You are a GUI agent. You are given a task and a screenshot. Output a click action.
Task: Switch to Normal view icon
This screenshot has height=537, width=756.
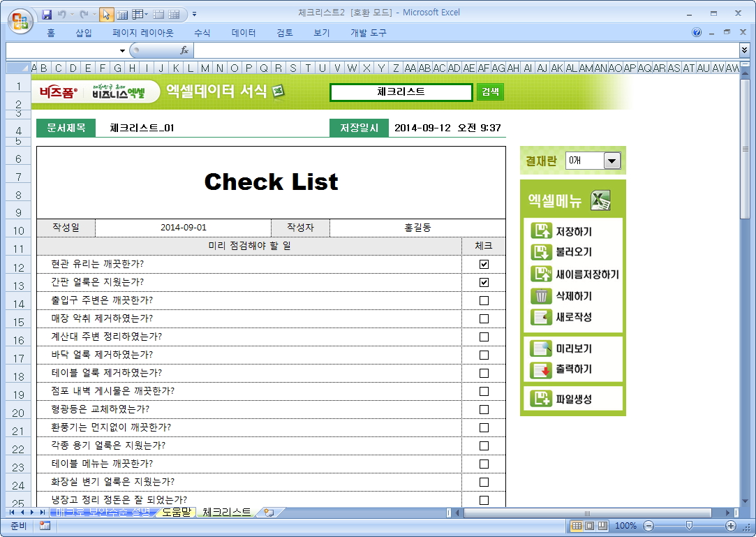coord(577,526)
